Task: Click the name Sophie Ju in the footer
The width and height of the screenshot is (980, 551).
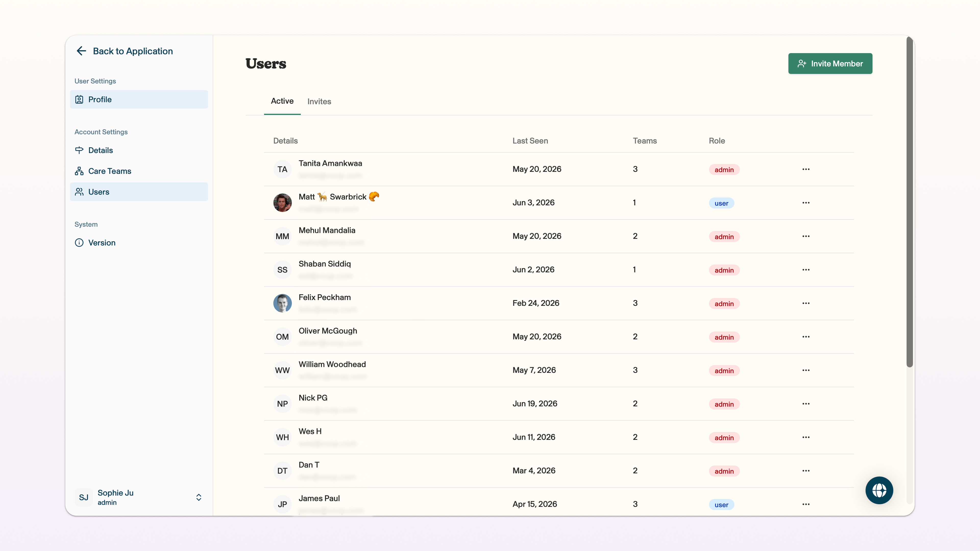Action: click(x=115, y=493)
